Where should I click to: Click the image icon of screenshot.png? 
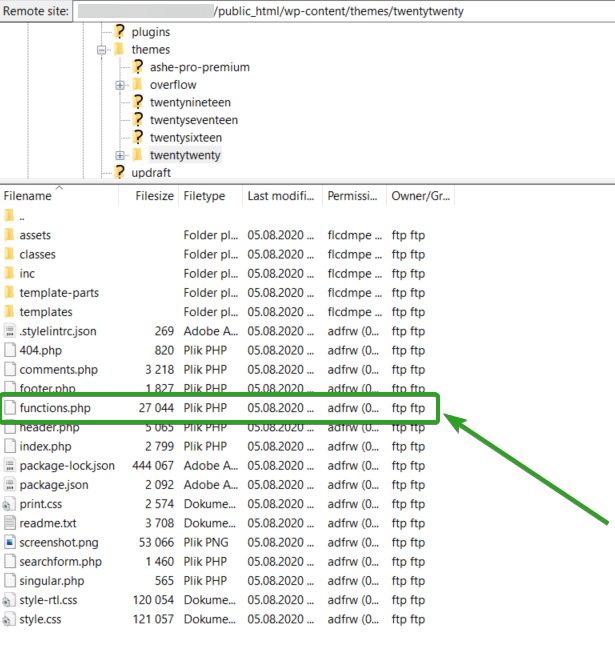coord(10,542)
